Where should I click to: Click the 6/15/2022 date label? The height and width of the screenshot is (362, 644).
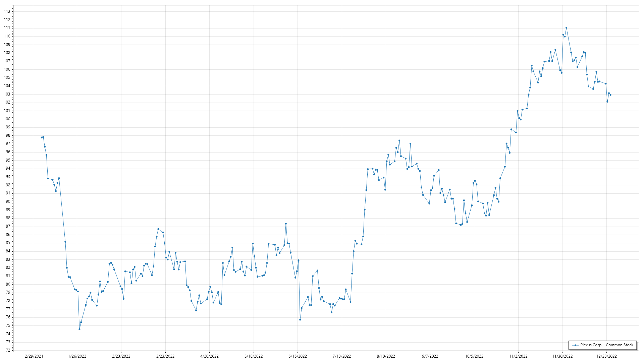coord(298,356)
